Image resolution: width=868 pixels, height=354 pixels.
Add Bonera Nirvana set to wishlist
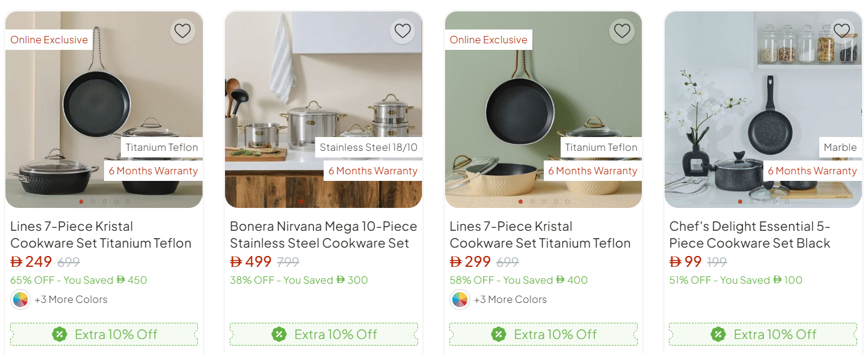(402, 31)
